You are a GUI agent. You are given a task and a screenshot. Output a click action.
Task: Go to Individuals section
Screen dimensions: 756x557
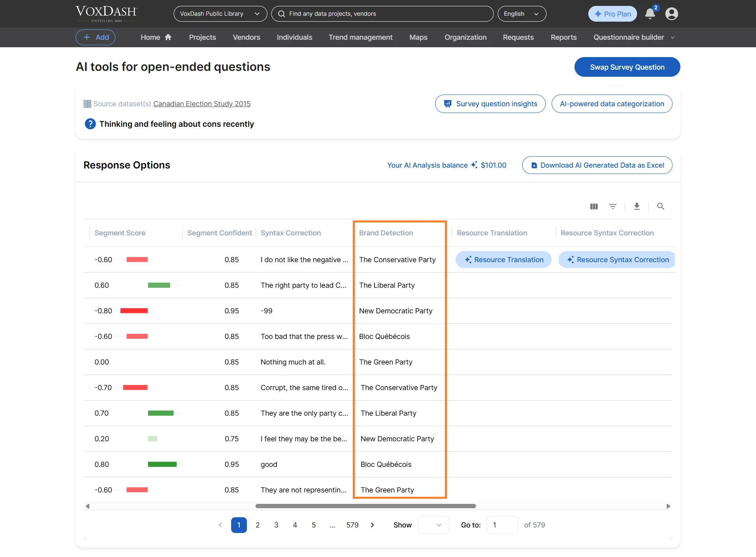pos(295,37)
